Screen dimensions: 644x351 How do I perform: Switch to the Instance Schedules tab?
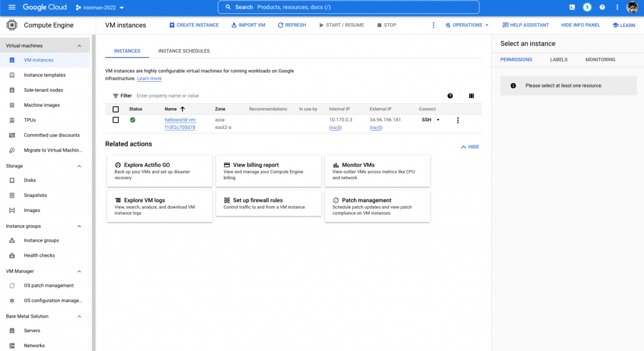pyautogui.click(x=184, y=51)
